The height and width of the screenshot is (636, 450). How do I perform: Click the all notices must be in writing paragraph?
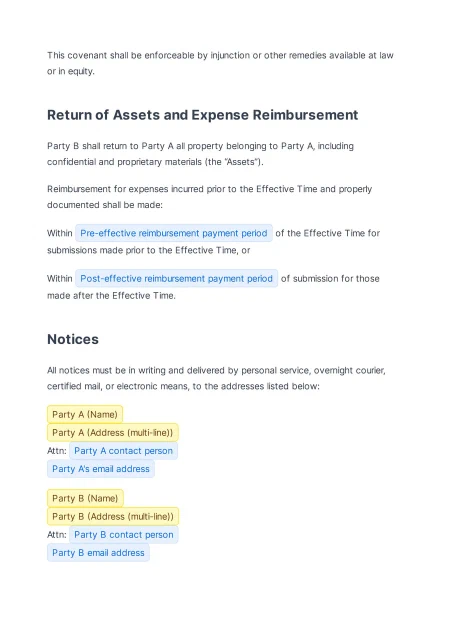click(216, 378)
